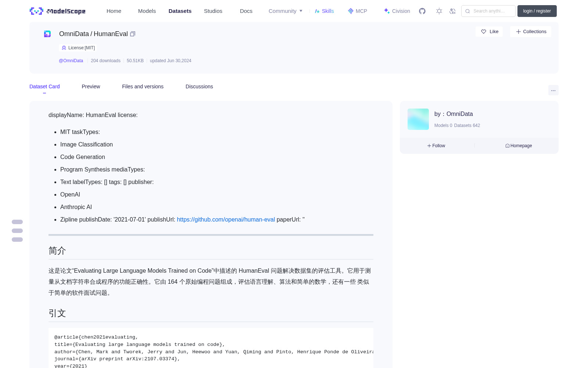
Task: Focus the Search anything input field
Action: [x=488, y=11]
